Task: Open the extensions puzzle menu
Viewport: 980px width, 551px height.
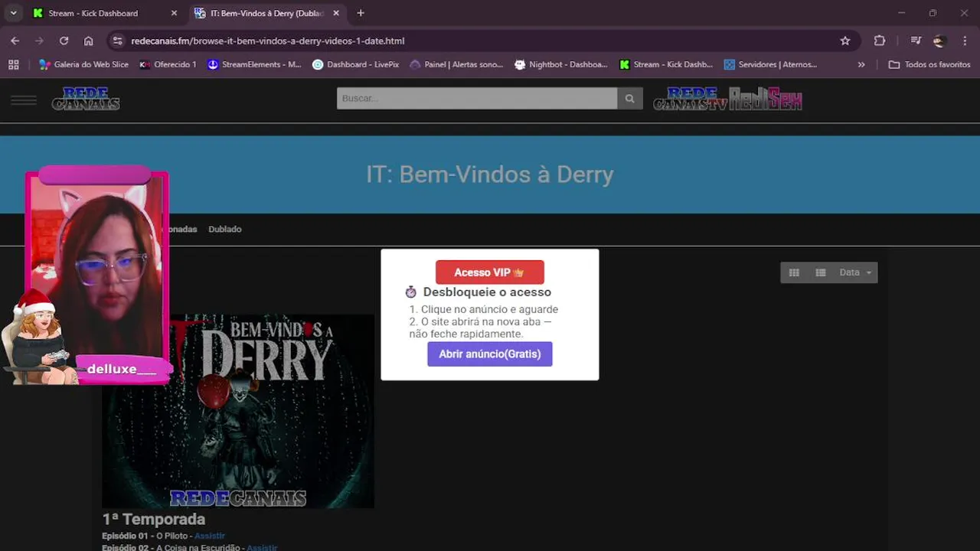Action: click(880, 41)
